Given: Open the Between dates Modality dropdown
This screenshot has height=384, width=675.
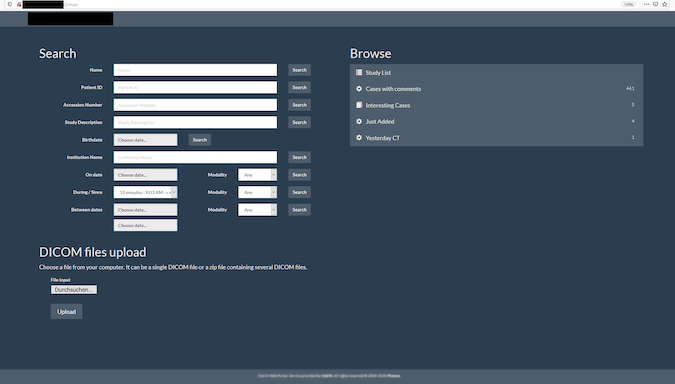Looking at the screenshot, I should point(257,210).
